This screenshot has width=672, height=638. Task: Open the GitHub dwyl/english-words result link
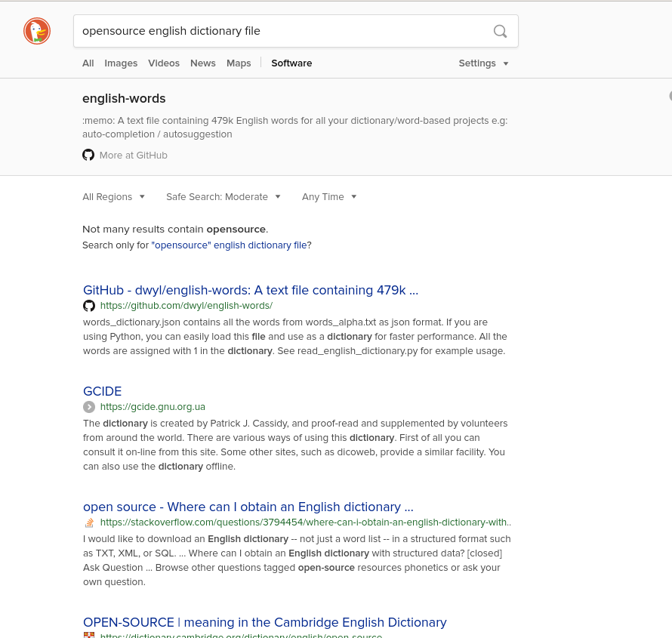[250, 290]
